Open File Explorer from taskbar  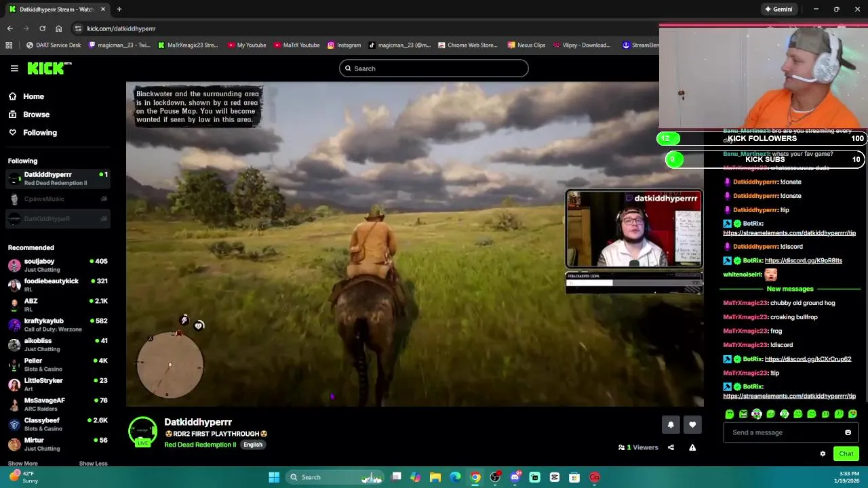point(435,477)
